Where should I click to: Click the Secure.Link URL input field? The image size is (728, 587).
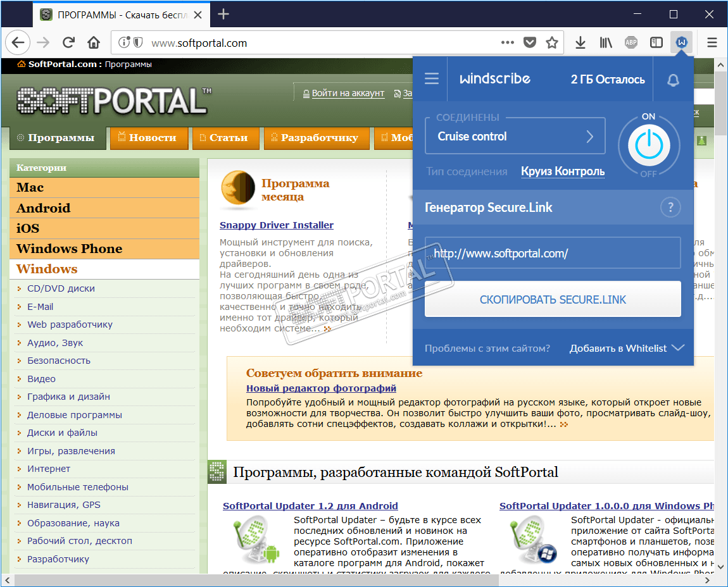pyautogui.click(x=553, y=253)
